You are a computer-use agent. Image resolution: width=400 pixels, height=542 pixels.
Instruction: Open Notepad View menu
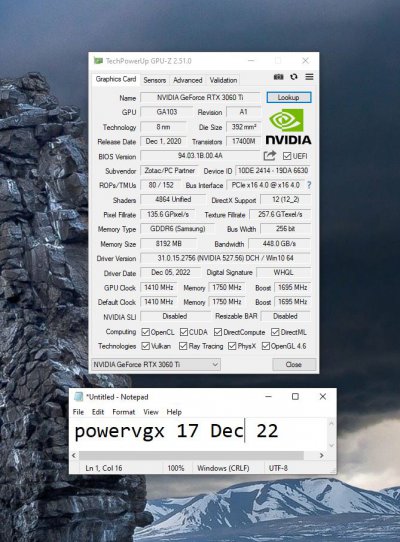tap(151, 412)
